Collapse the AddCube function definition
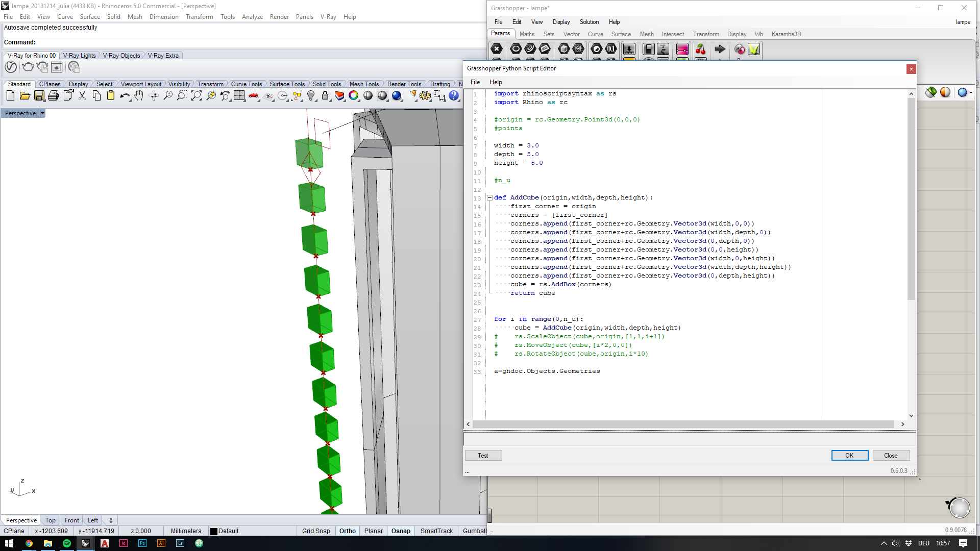This screenshot has height=551, width=980. tap(489, 197)
